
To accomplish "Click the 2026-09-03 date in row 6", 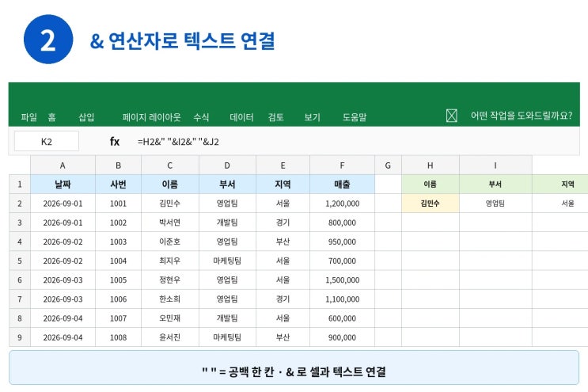I will [63, 280].
